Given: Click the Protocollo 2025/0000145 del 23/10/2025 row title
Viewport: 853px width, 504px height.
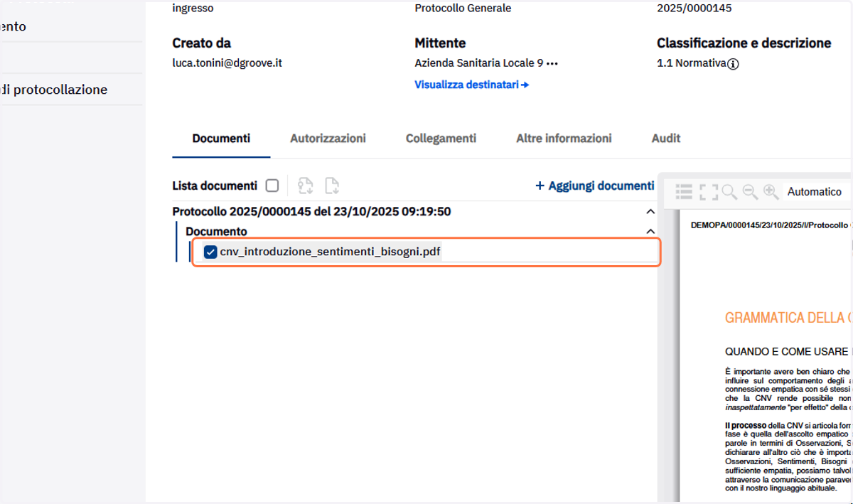Looking at the screenshot, I should [x=311, y=212].
